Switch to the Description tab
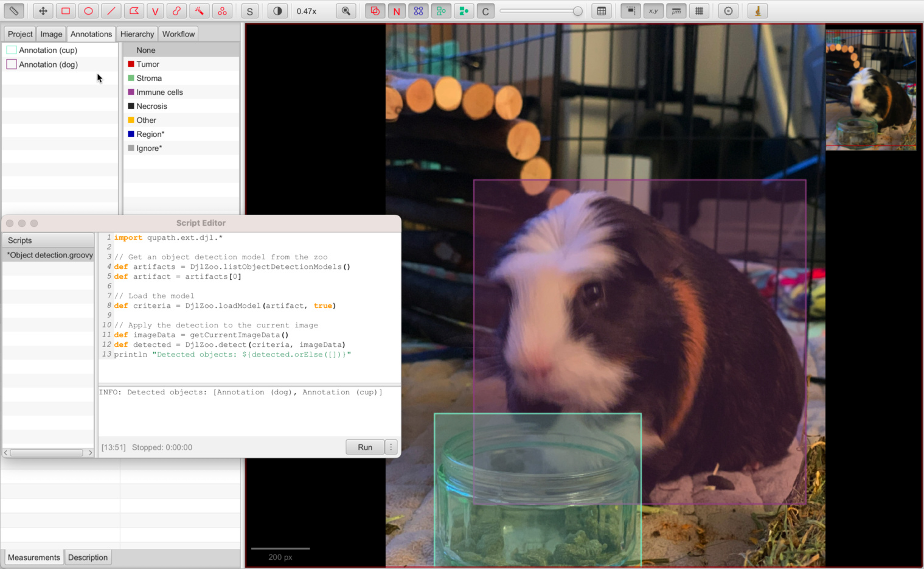This screenshot has height=569, width=924. pos(88,557)
